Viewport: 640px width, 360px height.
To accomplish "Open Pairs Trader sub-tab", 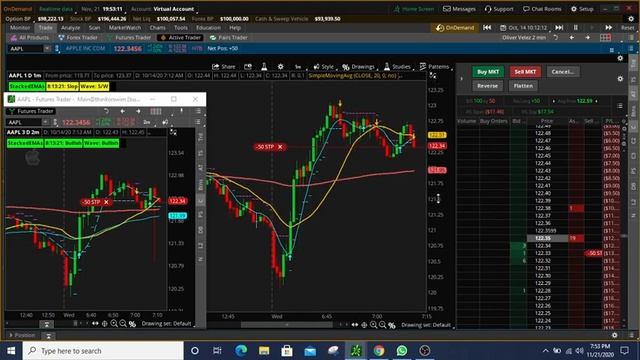I will [229, 38].
